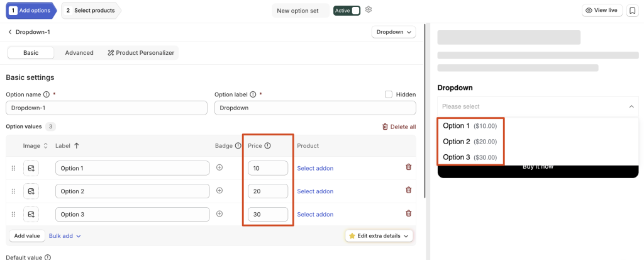The width and height of the screenshot is (644, 260).
Task: Edit the Option 3 label field
Action: (133, 214)
